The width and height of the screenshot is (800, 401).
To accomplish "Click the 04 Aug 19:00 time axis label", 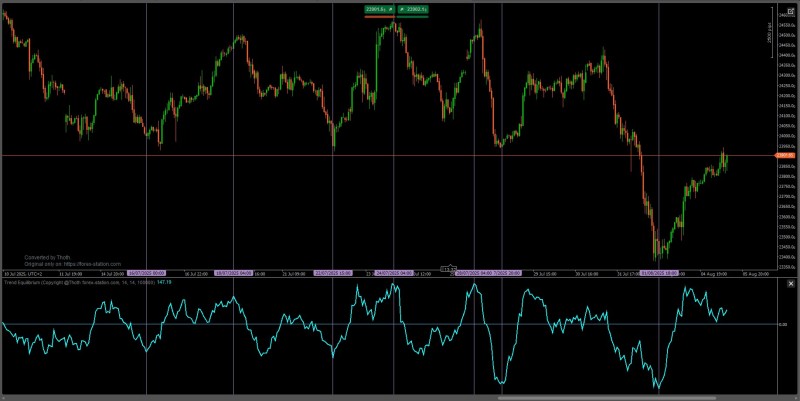I will [713, 274].
